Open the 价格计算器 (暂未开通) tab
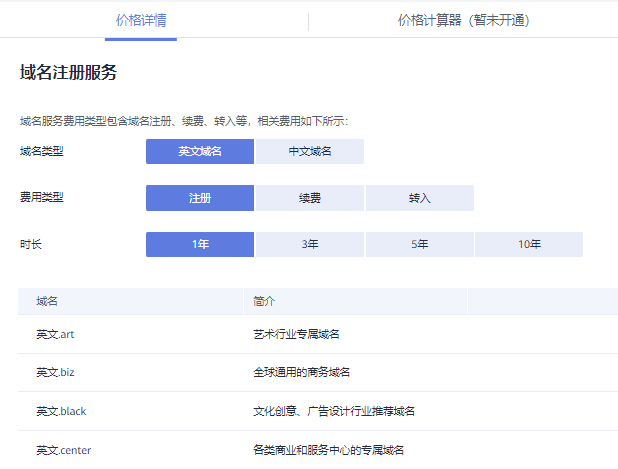This screenshot has width=618, height=469. 463,20
